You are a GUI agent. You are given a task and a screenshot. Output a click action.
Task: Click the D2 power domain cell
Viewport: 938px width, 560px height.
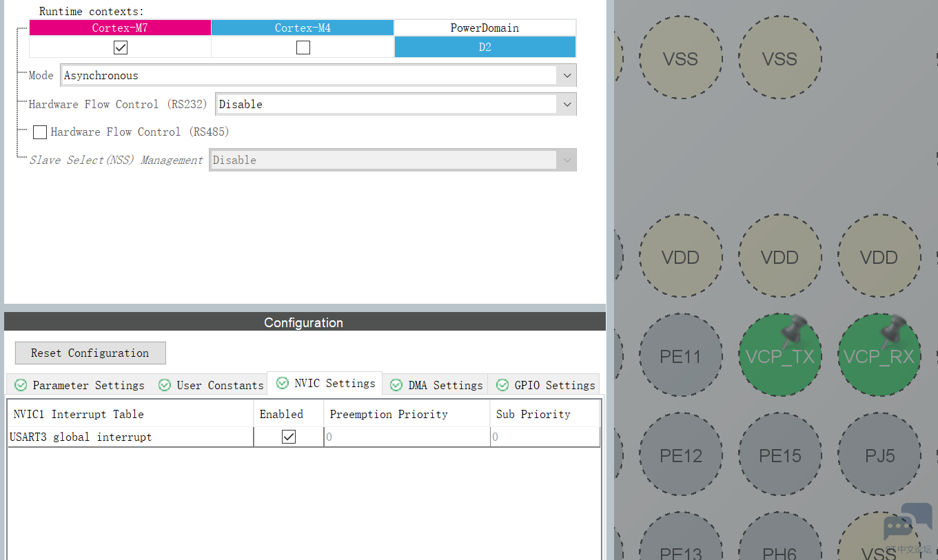point(485,47)
